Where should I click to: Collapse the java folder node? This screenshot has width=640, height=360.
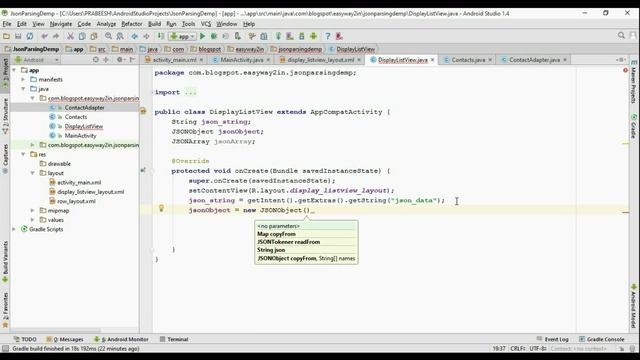[x=24, y=89]
